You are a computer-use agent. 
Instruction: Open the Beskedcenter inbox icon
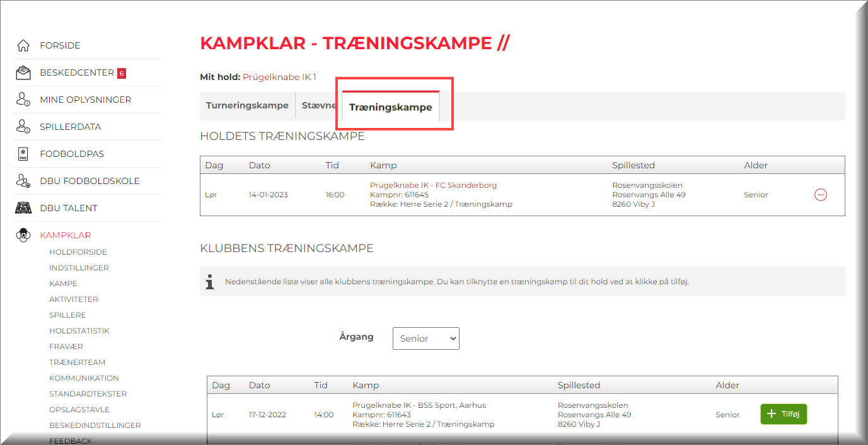(23, 72)
